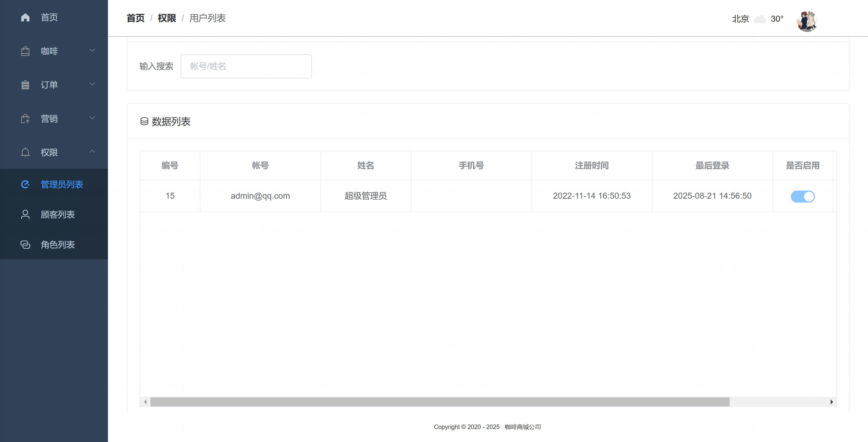
Task: Open the 订单 sidebar menu
Action: (x=54, y=85)
